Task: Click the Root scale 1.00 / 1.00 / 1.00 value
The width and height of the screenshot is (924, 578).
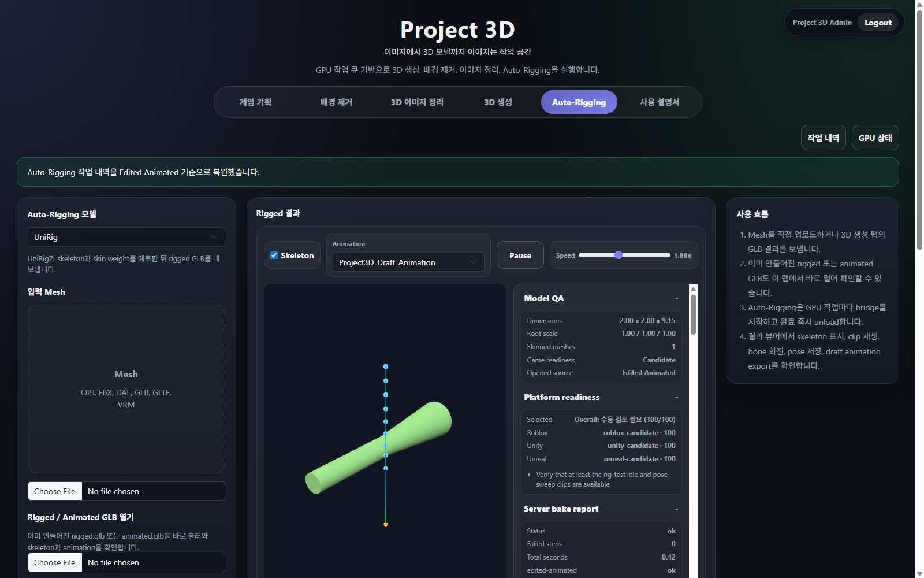Action: pos(648,334)
